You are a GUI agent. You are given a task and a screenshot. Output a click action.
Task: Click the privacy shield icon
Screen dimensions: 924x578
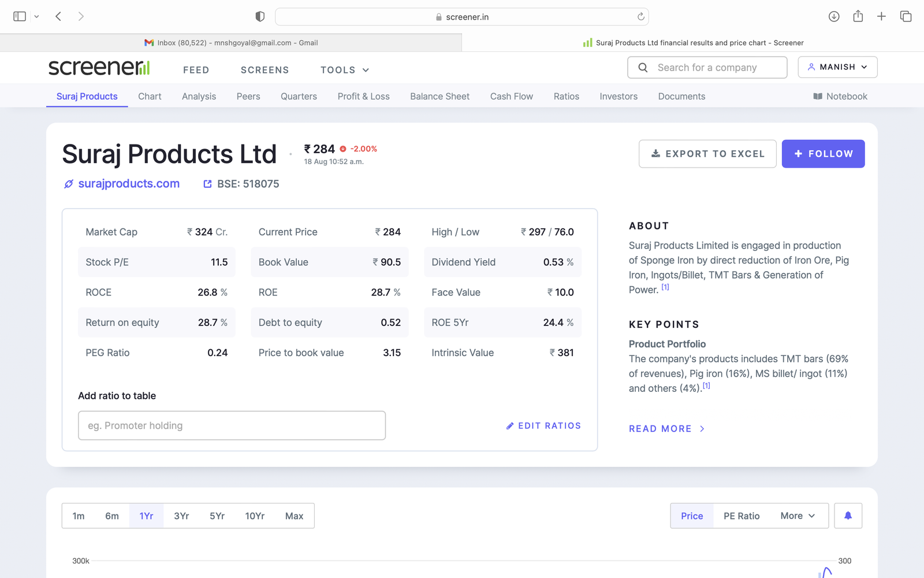pyautogui.click(x=260, y=17)
